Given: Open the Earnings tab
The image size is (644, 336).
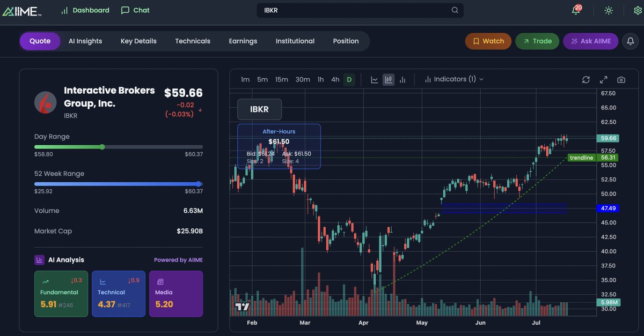Looking at the screenshot, I should (243, 41).
